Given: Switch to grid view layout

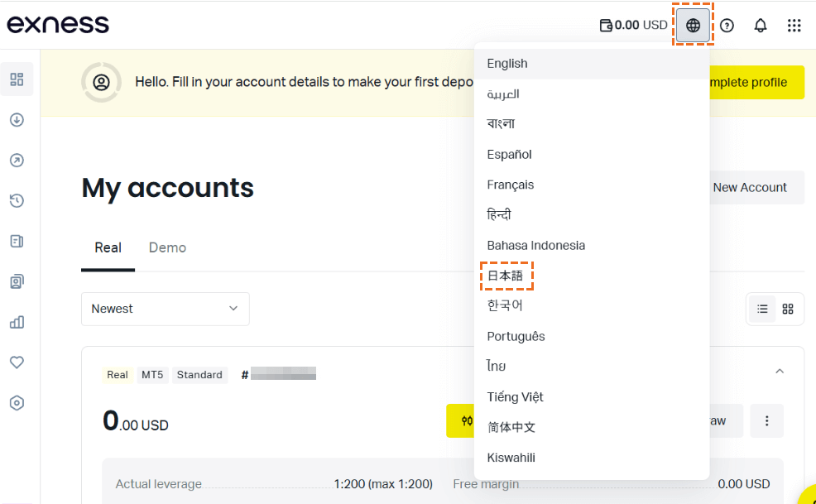Looking at the screenshot, I should (788, 310).
